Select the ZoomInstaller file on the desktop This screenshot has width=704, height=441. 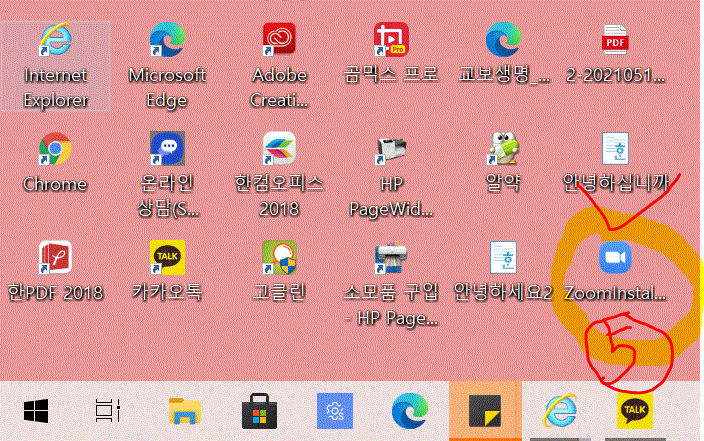click(x=615, y=271)
